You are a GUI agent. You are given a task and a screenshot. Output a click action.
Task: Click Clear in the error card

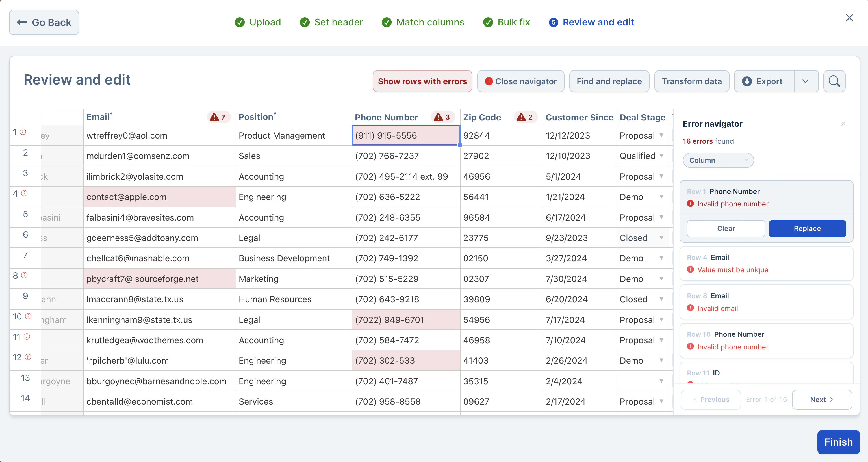coord(726,229)
